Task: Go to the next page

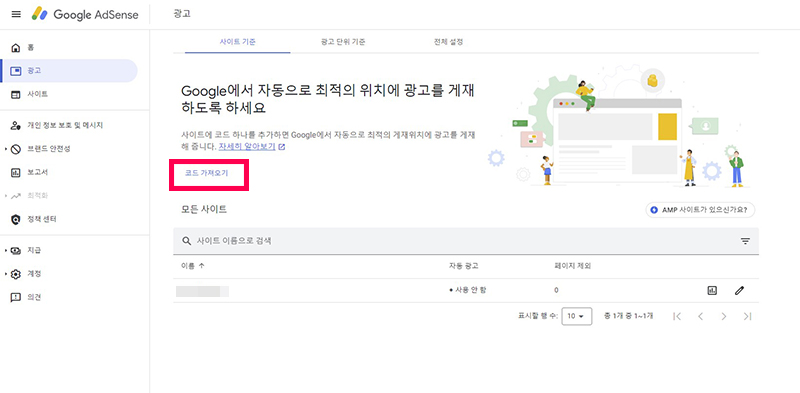Action: 724,316
